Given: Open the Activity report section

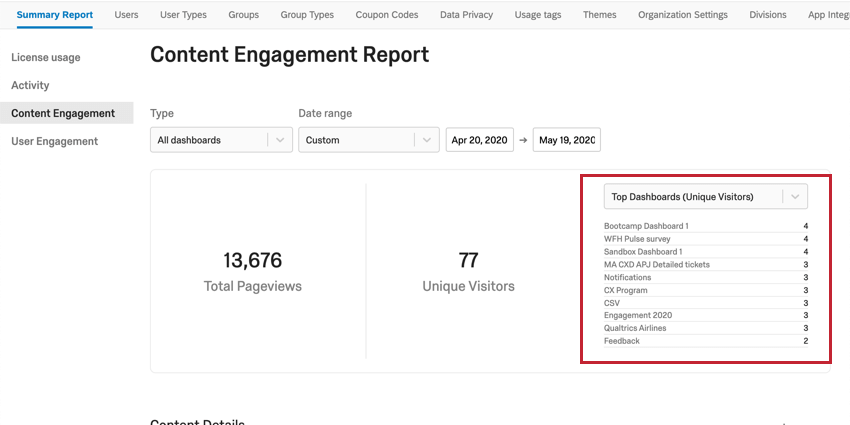Looking at the screenshot, I should [30, 85].
